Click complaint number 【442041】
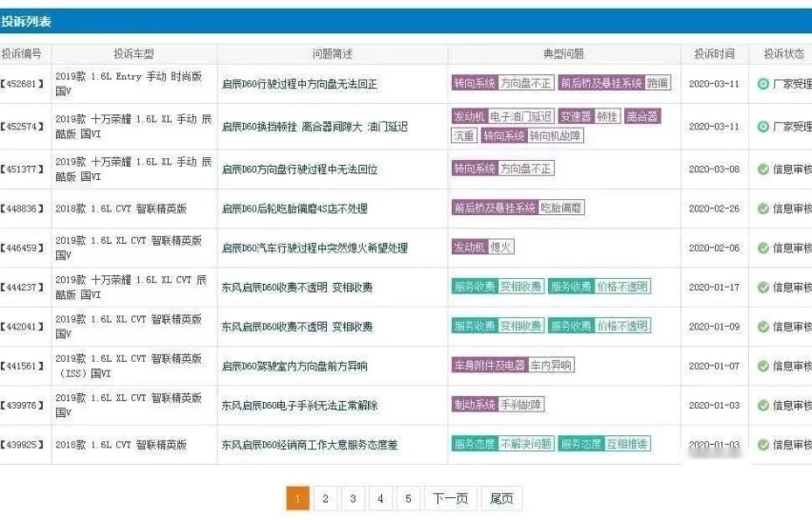This screenshot has height=520, width=812. (x=22, y=327)
